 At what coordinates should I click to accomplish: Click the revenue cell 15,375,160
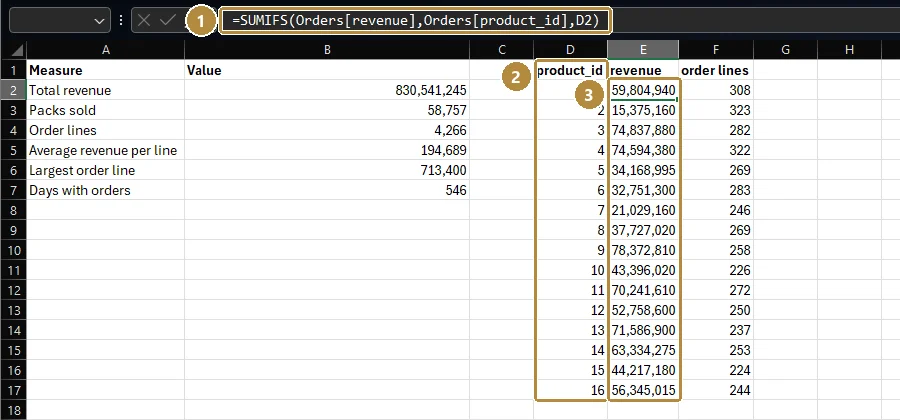pyautogui.click(x=643, y=110)
